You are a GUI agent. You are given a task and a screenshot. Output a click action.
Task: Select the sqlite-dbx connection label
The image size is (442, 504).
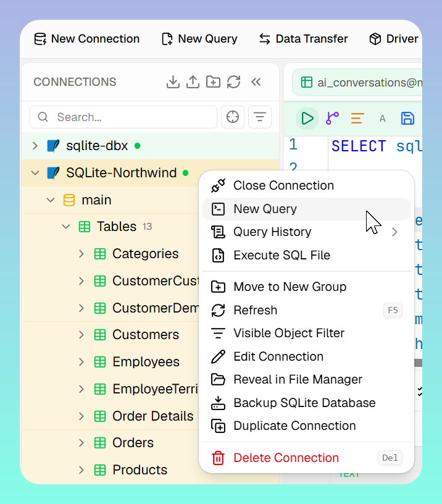coord(97,146)
